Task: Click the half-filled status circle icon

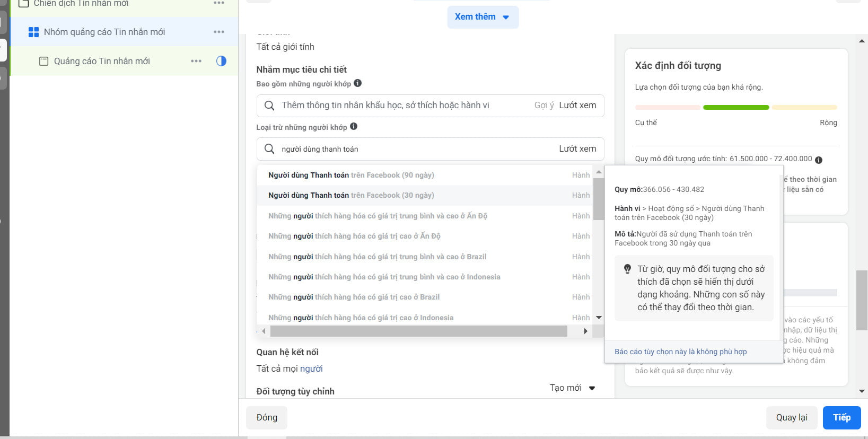Action: click(221, 61)
